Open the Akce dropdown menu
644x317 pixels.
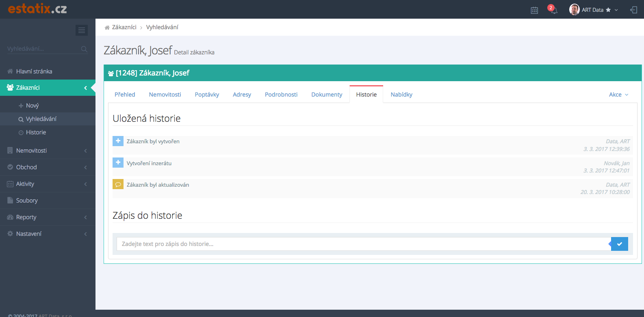click(618, 95)
